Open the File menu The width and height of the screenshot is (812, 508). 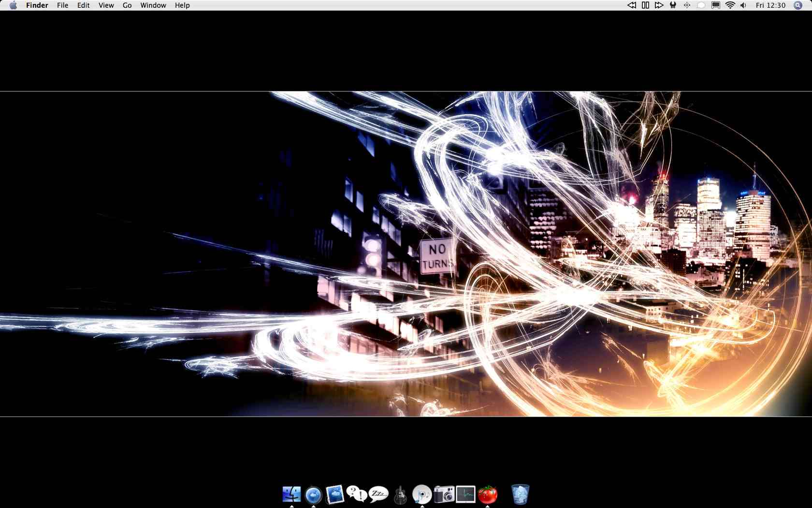pos(62,5)
